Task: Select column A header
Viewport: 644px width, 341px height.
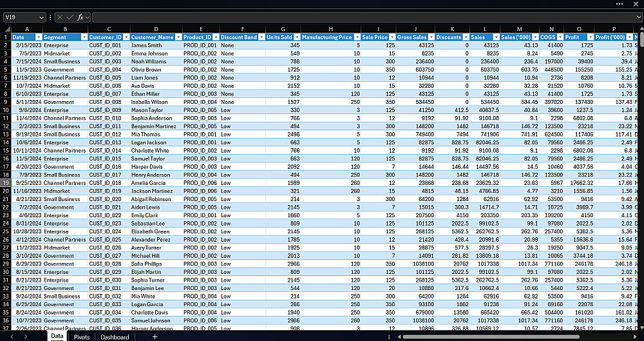Action: tap(27, 29)
